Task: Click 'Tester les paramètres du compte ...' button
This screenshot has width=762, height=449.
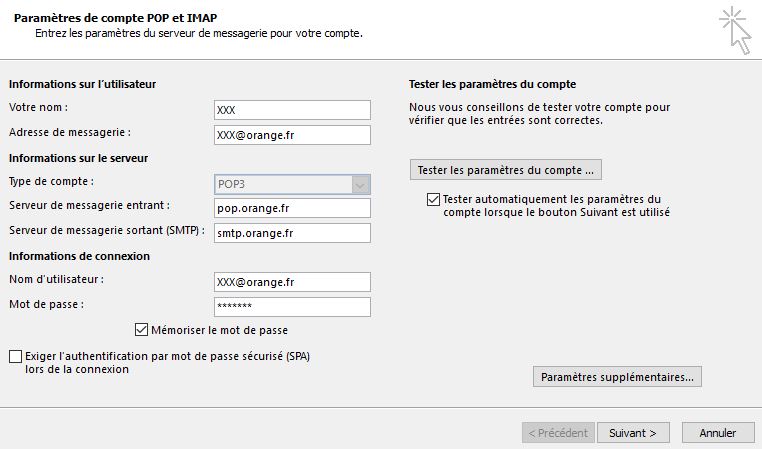Action: pos(505,170)
